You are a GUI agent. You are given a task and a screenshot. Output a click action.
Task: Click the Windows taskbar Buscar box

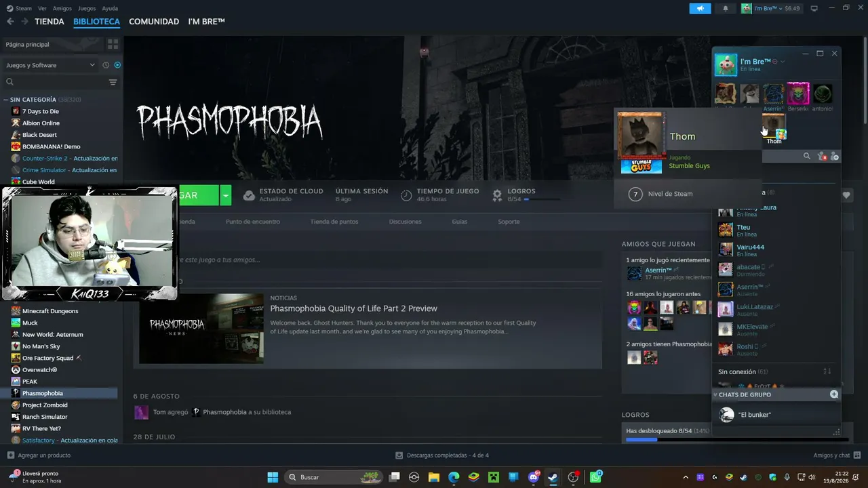[332, 477]
